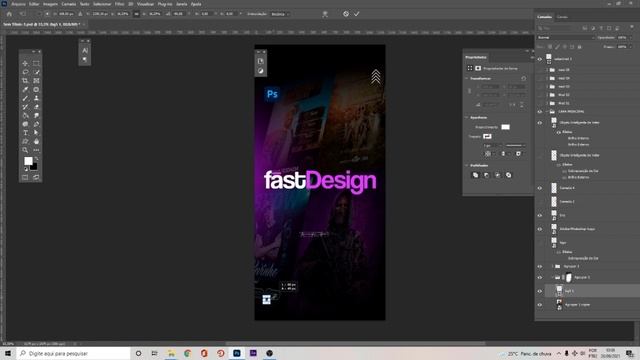Screen dimensions: 640x360
Task: Select the Move tool
Action: click(25, 63)
